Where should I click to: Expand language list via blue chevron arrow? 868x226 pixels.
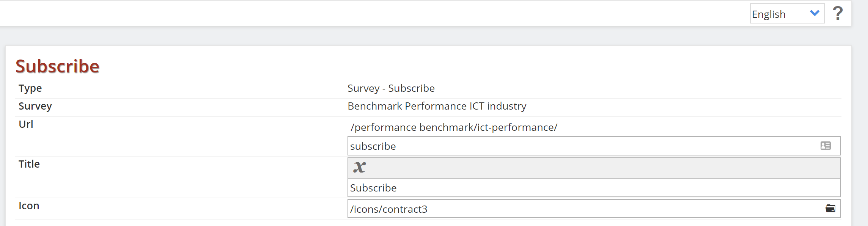815,13
